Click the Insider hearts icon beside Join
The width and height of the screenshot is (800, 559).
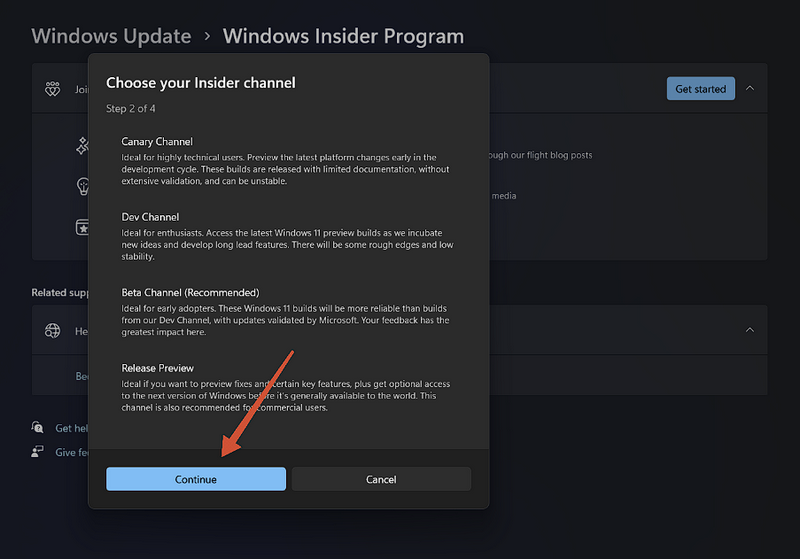[x=53, y=89]
